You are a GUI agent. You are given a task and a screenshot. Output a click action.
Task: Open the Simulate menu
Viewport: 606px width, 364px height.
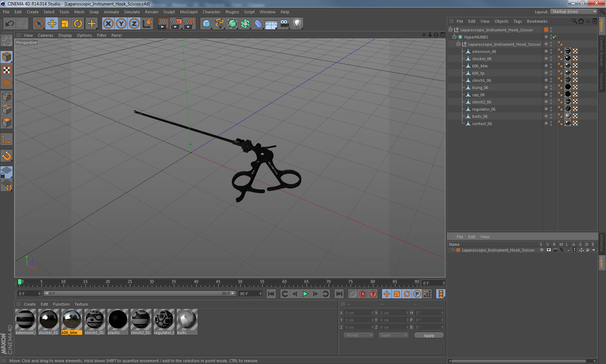click(x=132, y=12)
